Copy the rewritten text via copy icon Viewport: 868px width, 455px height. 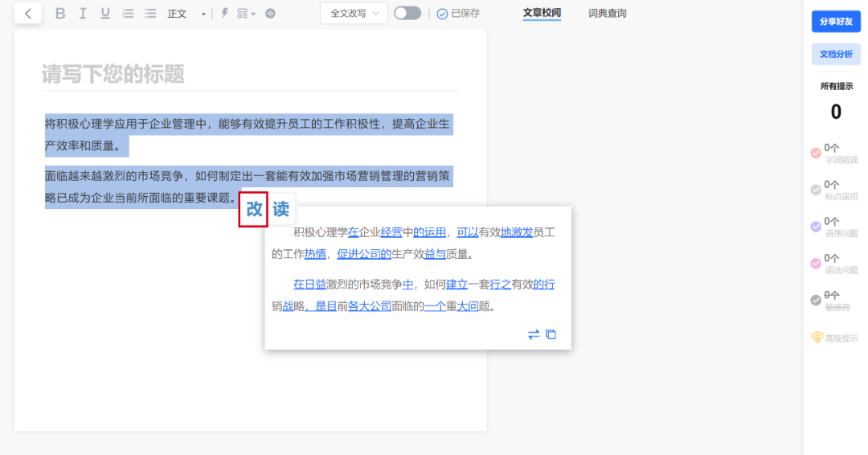click(551, 334)
